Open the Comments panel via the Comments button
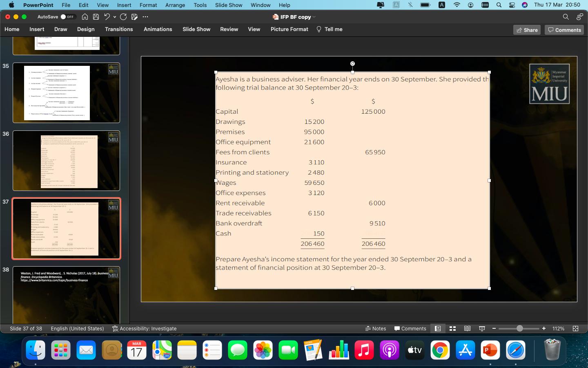 click(x=564, y=29)
